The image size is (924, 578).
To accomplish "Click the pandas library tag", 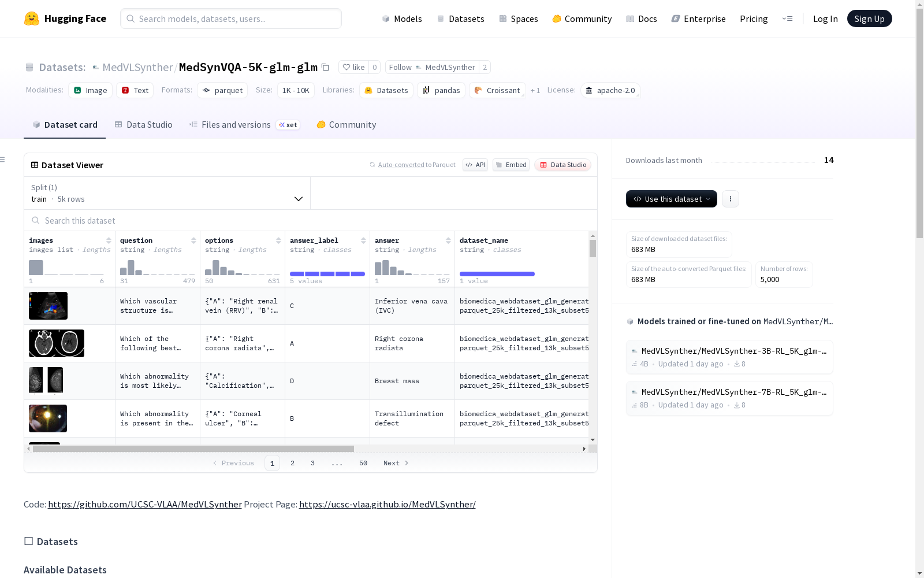I will tap(441, 90).
